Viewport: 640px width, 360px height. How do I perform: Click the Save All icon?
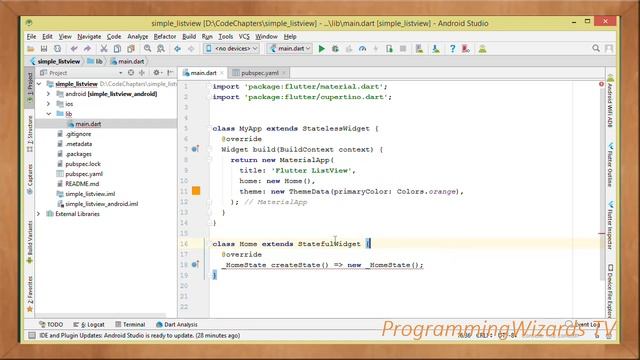pyautogui.click(x=44, y=49)
